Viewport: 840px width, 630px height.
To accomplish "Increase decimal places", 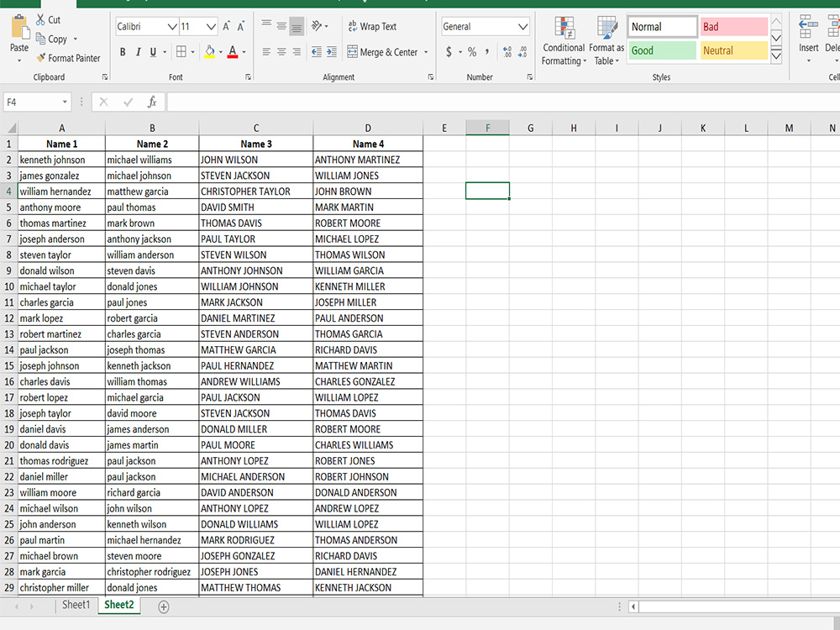I will (507, 52).
